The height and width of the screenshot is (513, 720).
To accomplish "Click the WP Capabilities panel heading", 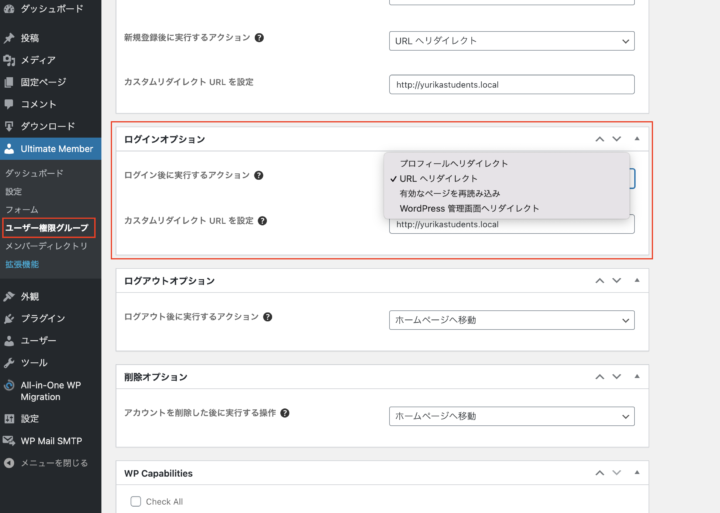I will [158, 474].
